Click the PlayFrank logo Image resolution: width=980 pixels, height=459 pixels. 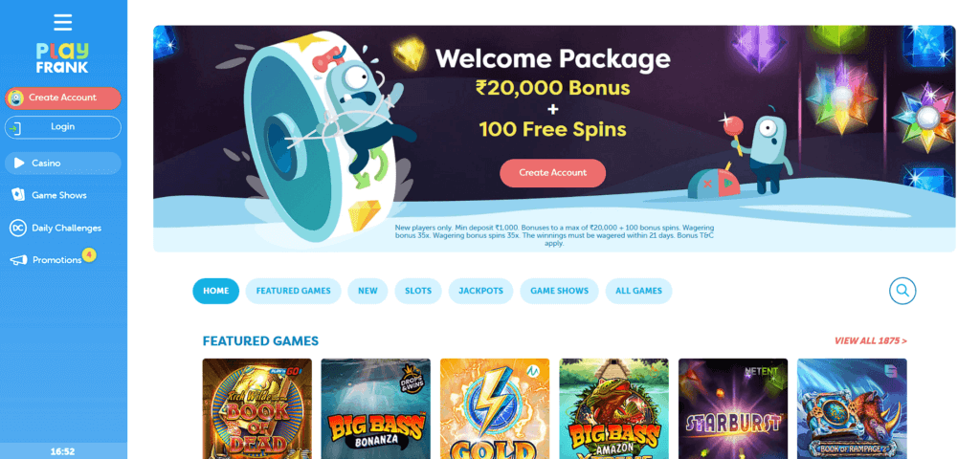(62, 58)
